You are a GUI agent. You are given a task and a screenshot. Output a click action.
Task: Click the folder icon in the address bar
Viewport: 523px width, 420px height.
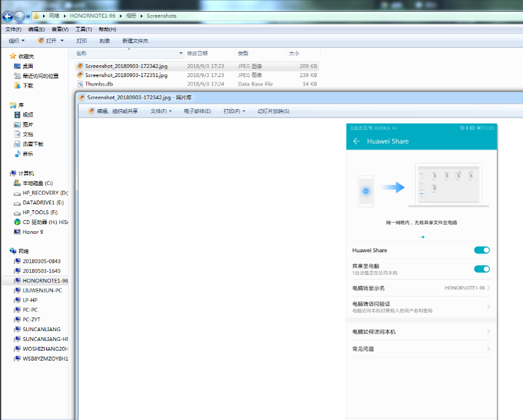(36, 16)
